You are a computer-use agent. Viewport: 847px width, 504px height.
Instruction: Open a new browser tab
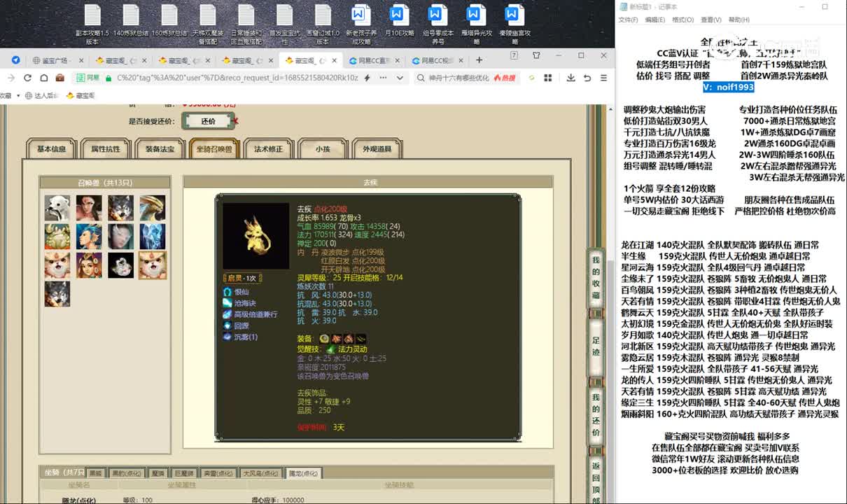pyautogui.click(x=479, y=60)
